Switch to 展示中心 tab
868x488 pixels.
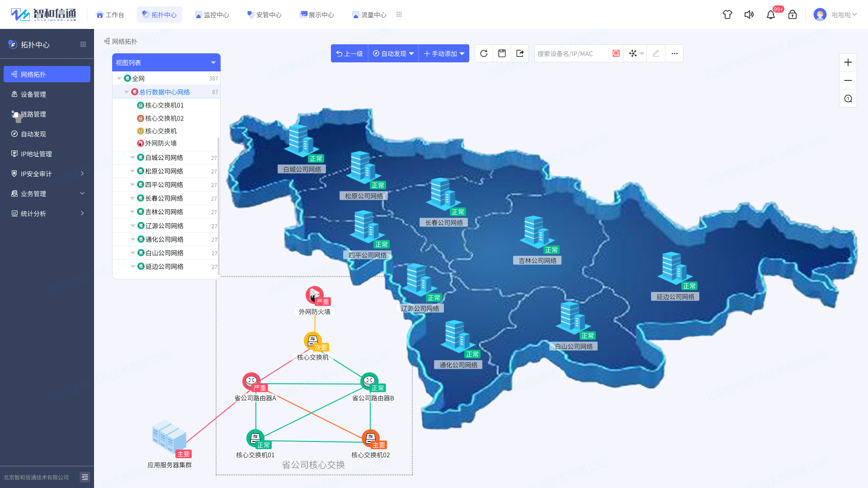[x=316, y=14]
